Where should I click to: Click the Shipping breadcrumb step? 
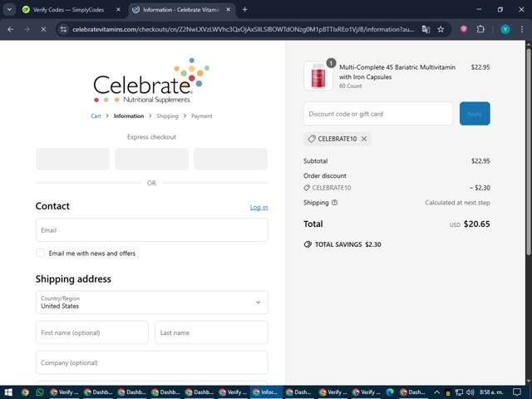click(x=167, y=116)
